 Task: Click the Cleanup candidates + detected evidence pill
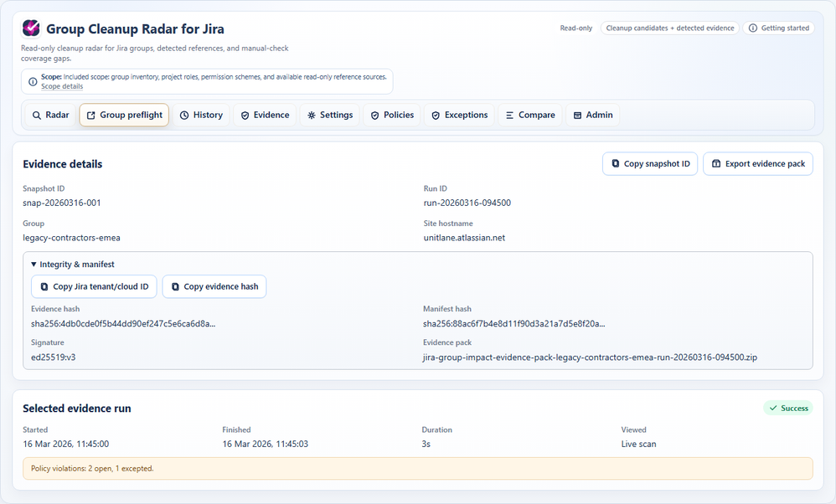[x=669, y=28]
